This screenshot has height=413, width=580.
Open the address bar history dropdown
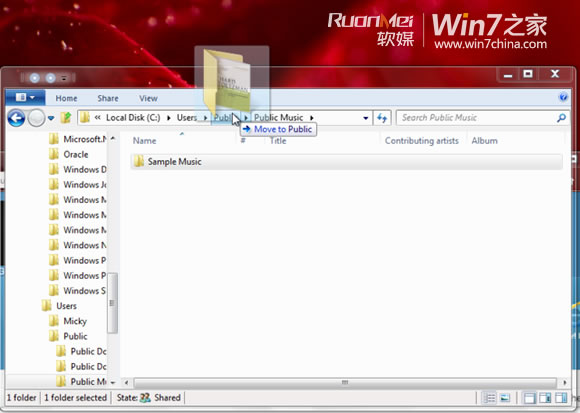click(365, 118)
